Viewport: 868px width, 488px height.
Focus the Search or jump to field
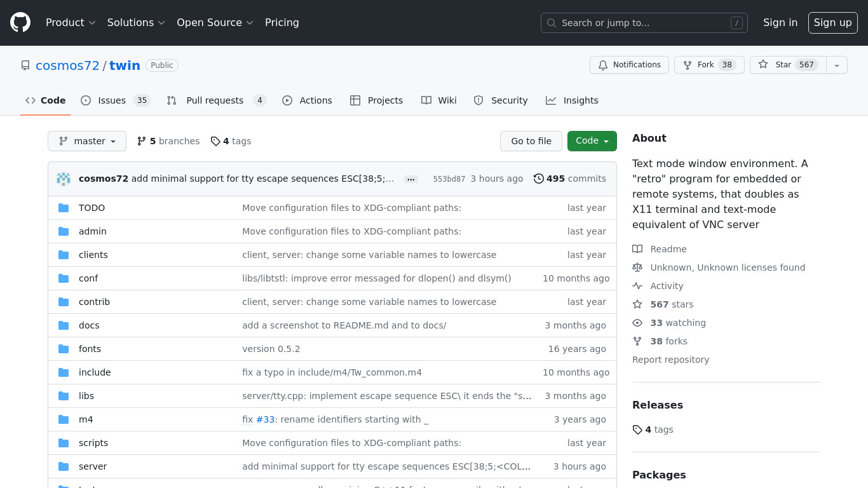click(x=644, y=23)
